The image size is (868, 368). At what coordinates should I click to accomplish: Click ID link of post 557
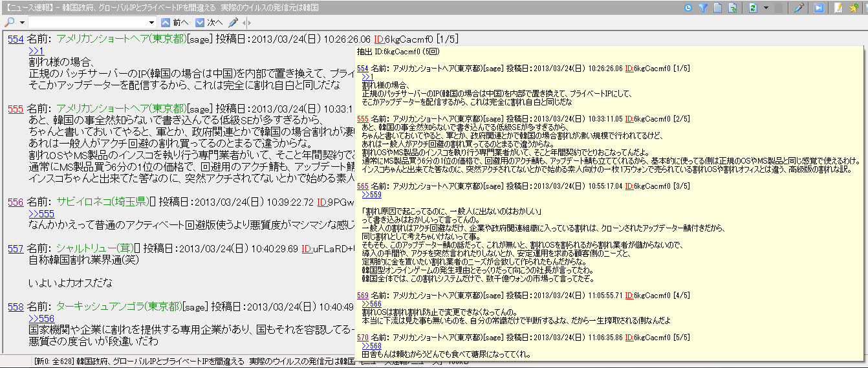[x=307, y=249]
